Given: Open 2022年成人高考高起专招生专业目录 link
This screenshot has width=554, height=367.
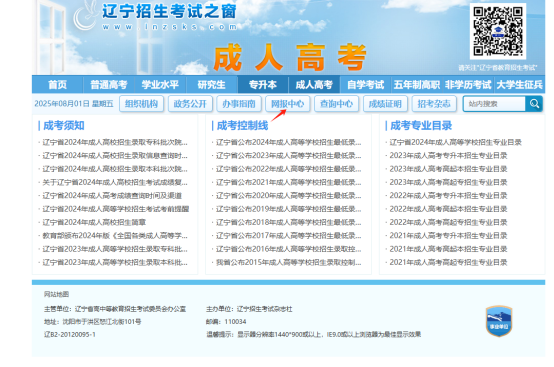Looking at the screenshot, I should click(x=448, y=223).
